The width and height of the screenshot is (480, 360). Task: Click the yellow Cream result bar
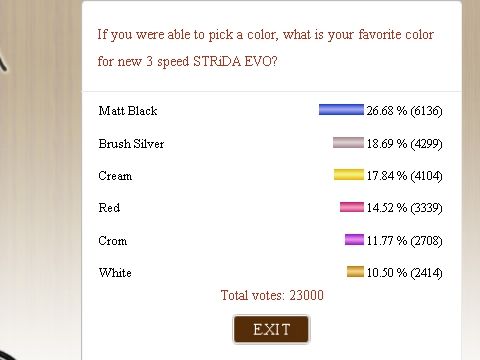pos(349,175)
